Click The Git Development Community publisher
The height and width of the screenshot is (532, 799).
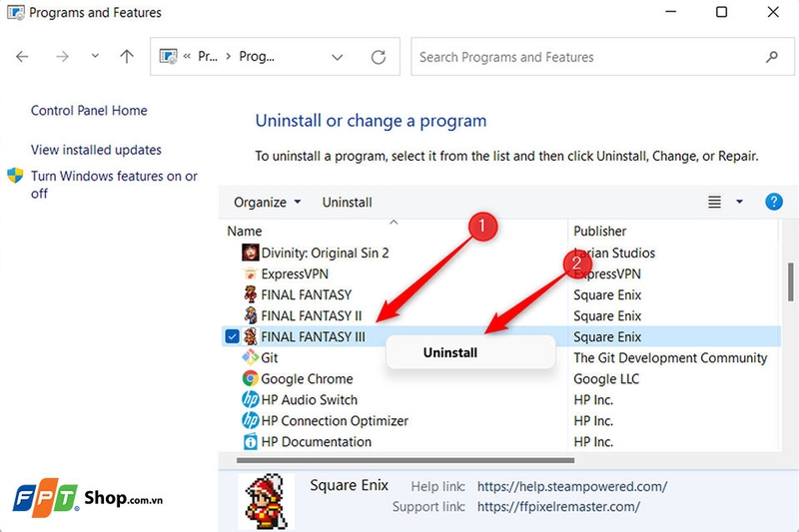coord(670,358)
